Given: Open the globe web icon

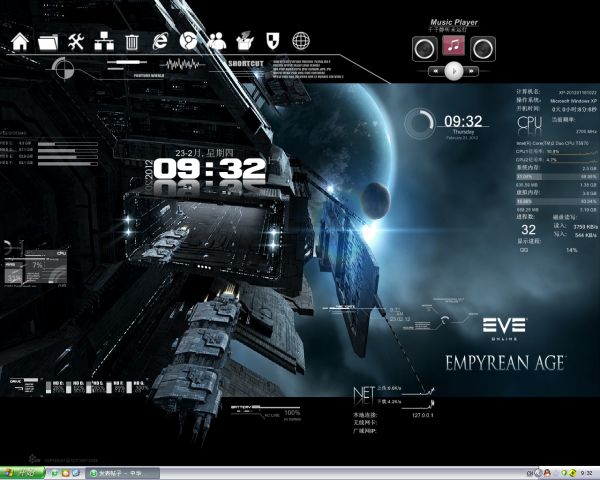Looking at the screenshot, I should click(x=300, y=42).
